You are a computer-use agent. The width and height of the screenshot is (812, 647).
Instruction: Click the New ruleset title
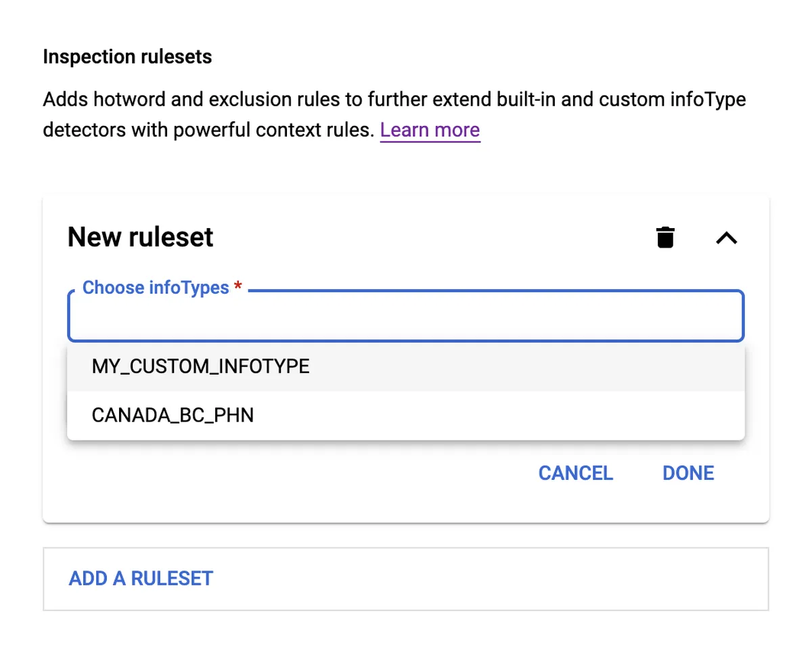click(x=141, y=237)
